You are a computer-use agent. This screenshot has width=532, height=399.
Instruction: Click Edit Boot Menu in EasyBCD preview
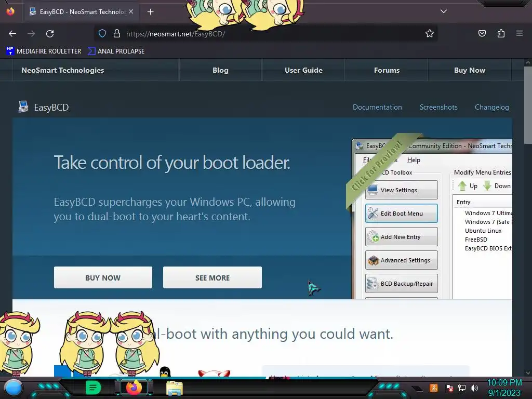pyautogui.click(x=402, y=214)
